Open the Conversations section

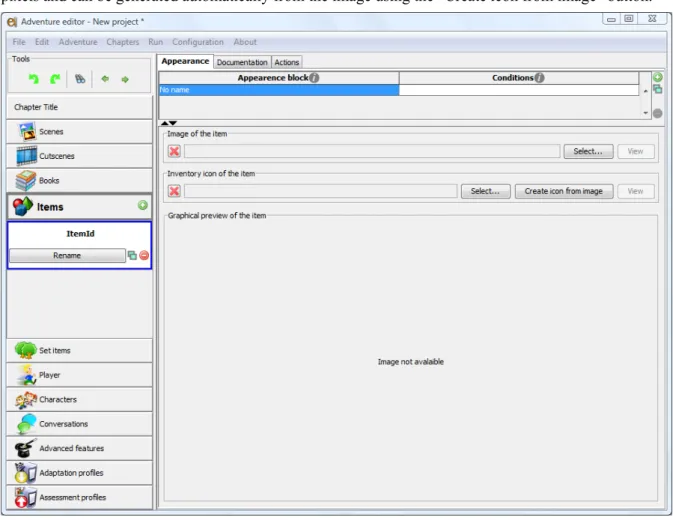click(x=80, y=424)
